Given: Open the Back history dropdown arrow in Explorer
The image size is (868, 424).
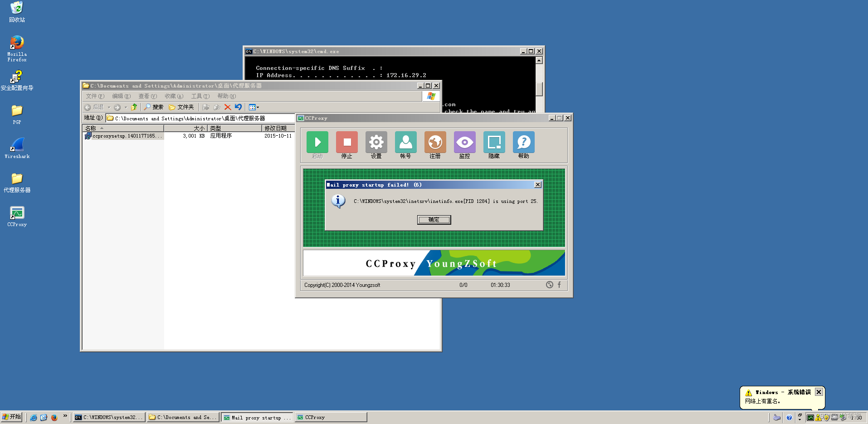Looking at the screenshot, I should click(x=109, y=108).
